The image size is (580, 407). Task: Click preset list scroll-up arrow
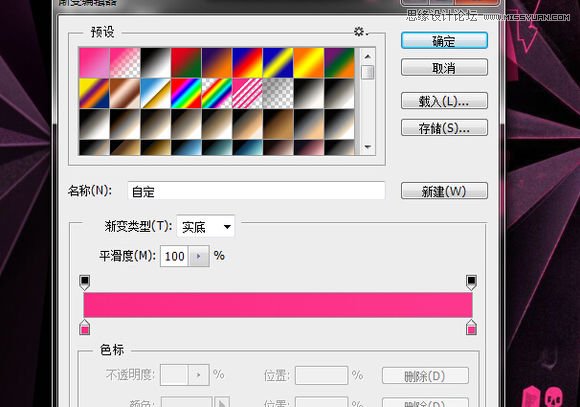tap(368, 57)
